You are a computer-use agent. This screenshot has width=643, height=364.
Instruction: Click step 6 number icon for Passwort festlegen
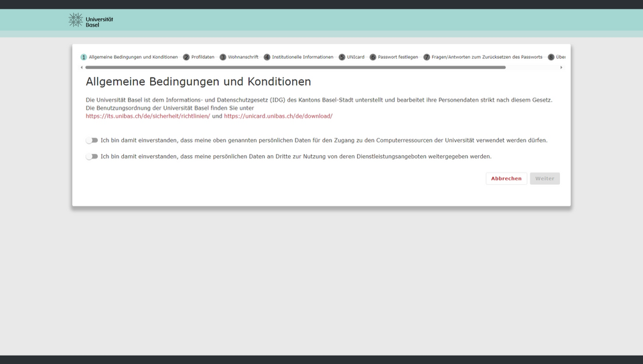tap(373, 58)
